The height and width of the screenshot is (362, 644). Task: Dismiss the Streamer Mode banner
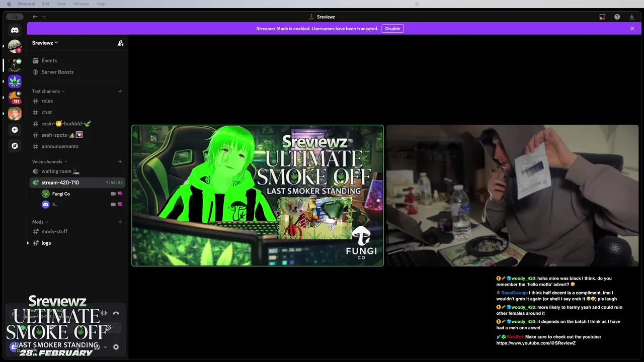click(632, 29)
